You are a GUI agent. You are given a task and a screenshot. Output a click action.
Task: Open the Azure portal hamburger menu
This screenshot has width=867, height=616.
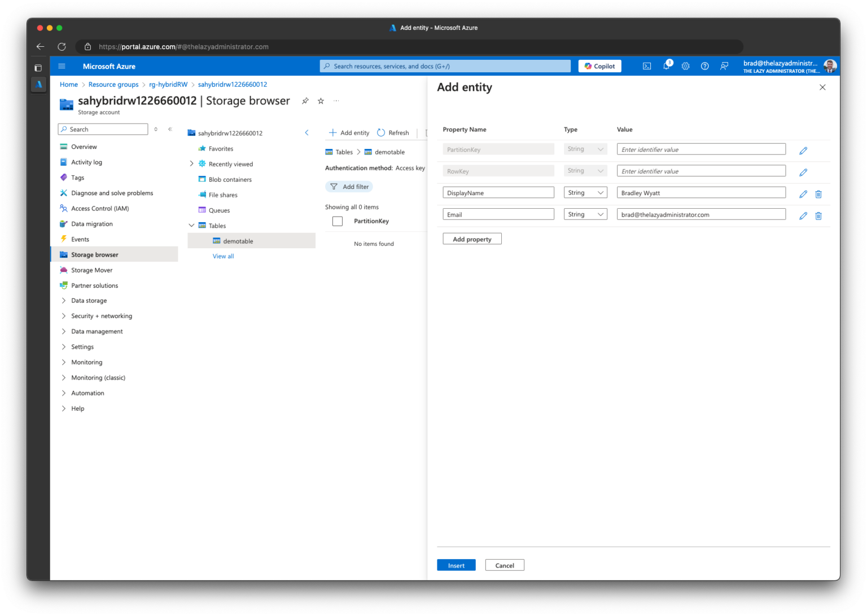pyautogui.click(x=62, y=66)
